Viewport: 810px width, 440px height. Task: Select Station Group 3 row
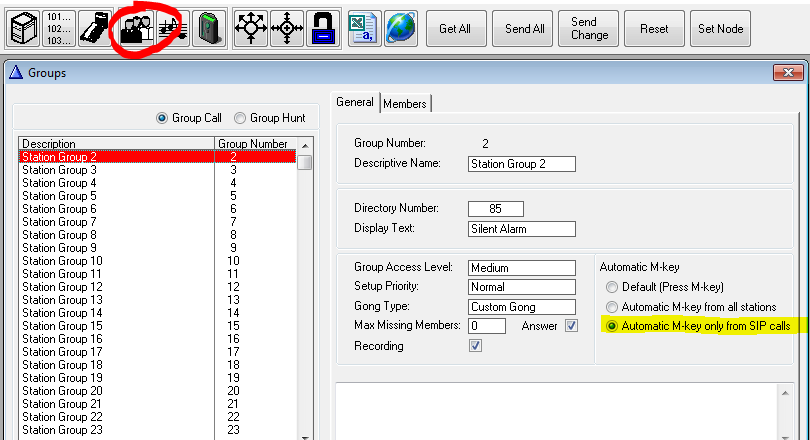click(x=158, y=170)
